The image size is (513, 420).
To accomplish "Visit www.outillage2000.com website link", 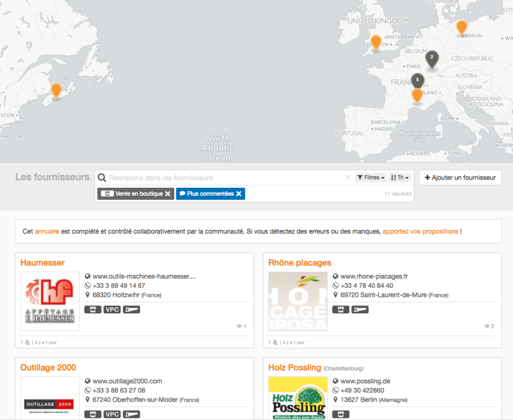I will [x=127, y=381].
